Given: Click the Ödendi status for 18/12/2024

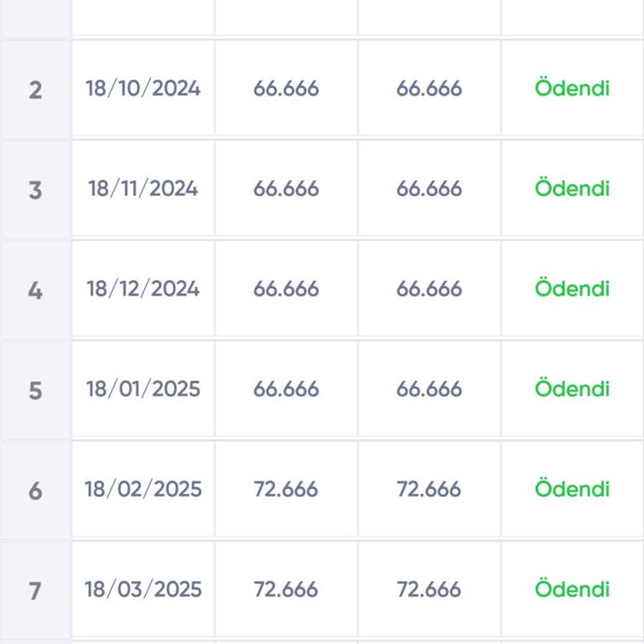Looking at the screenshot, I should pyautogui.click(x=572, y=289).
